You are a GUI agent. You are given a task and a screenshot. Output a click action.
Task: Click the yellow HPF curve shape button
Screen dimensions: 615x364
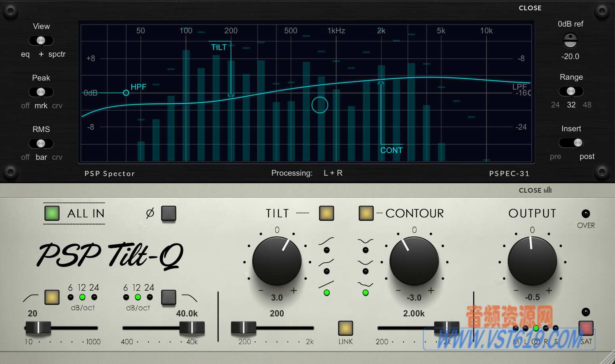pyautogui.click(x=52, y=297)
